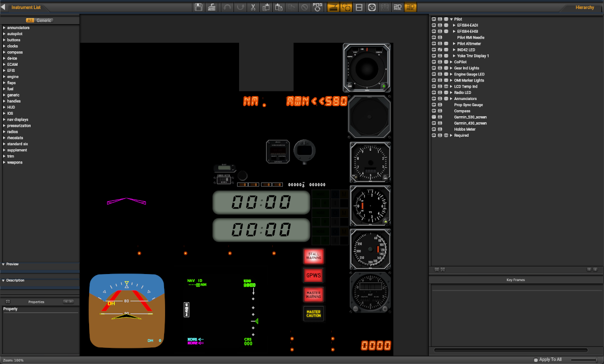Click the Save floppy disk icon
604x364 pixels.
point(199,8)
